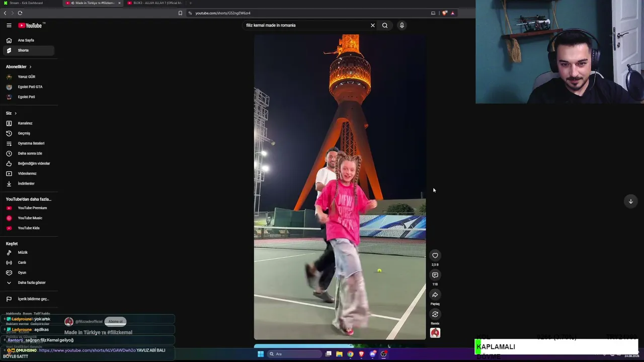Open the Yavuz GÜR subscription channel
Viewport: 644px width, 362px height.
[29, 77]
